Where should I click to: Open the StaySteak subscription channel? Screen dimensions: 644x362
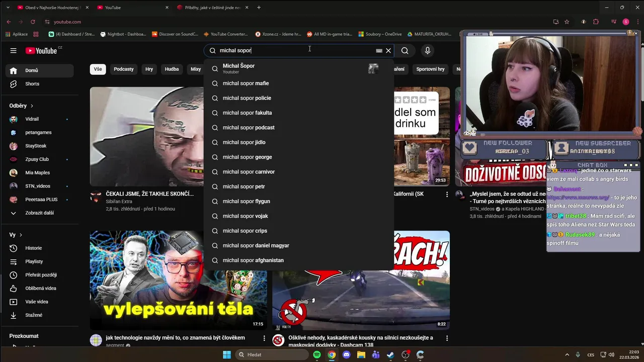[39, 146]
